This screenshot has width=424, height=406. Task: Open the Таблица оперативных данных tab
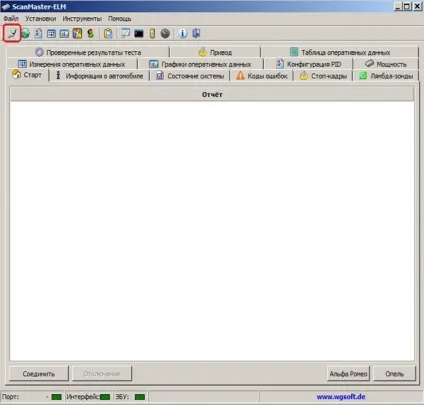coord(340,52)
